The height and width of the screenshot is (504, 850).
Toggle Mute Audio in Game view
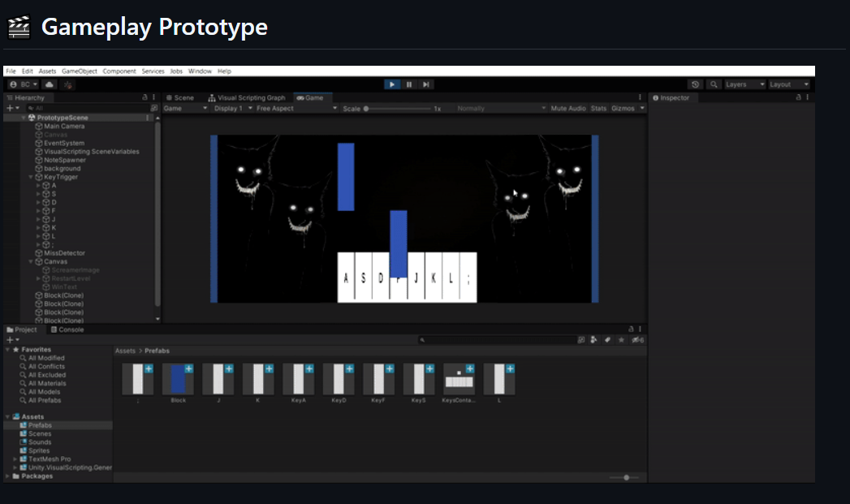coord(567,108)
